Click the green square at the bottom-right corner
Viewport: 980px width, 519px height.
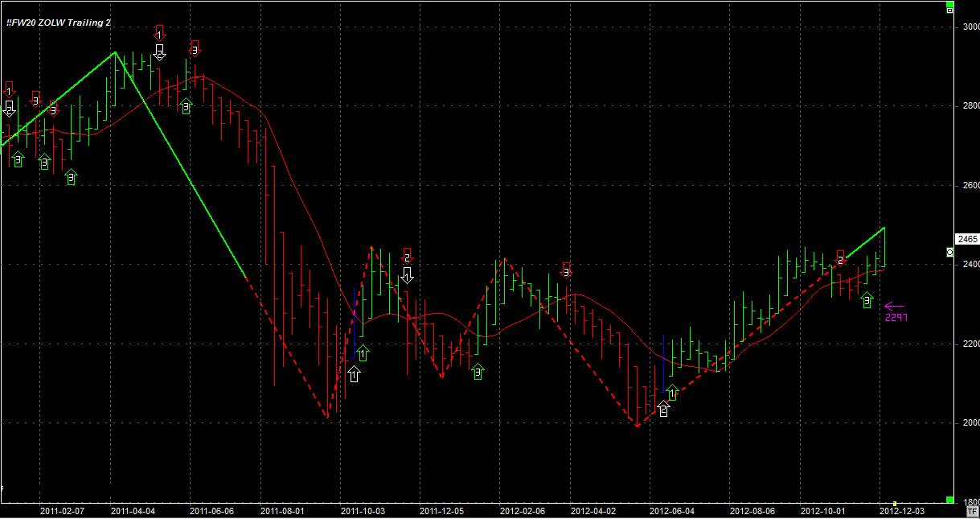tap(949, 500)
